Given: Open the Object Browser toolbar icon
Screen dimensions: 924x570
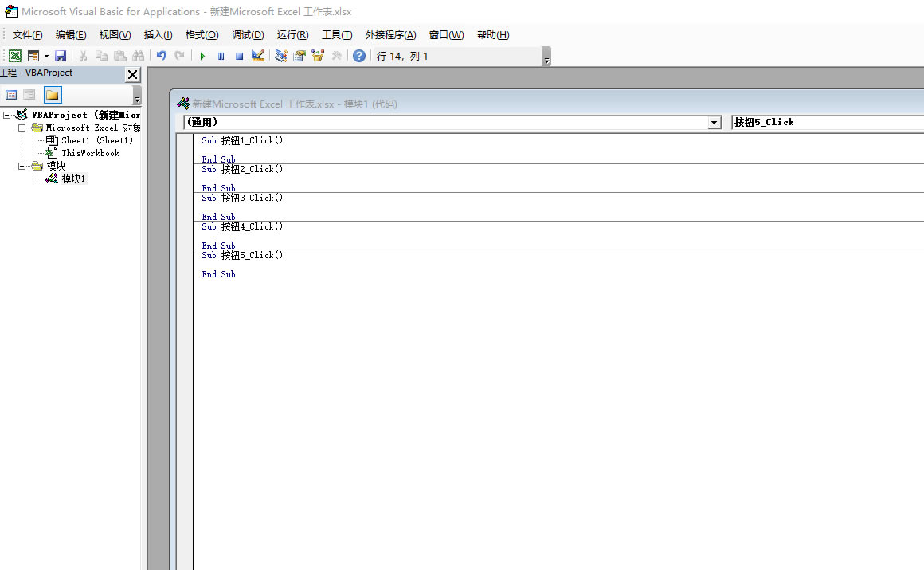Looking at the screenshot, I should [x=318, y=56].
